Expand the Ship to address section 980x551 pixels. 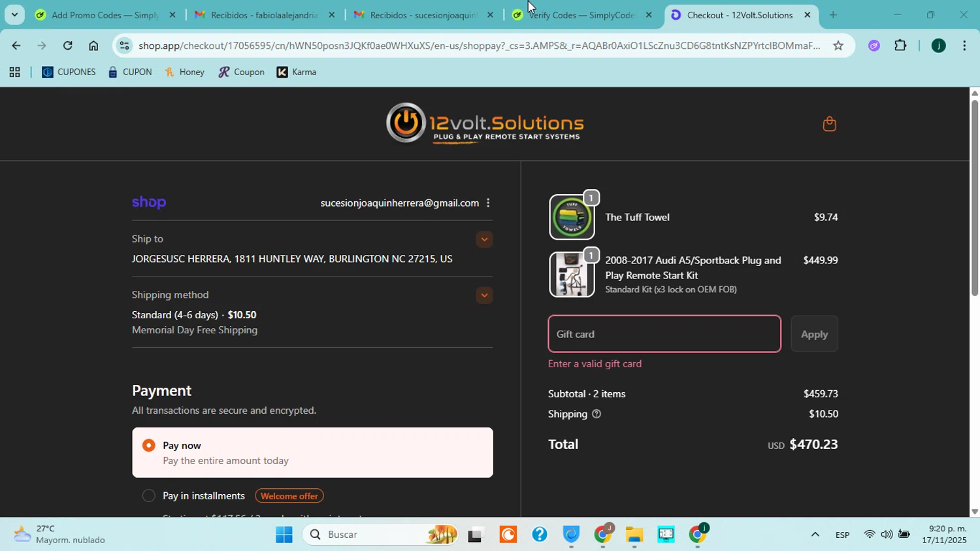pyautogui.click(x=484, y=239)
